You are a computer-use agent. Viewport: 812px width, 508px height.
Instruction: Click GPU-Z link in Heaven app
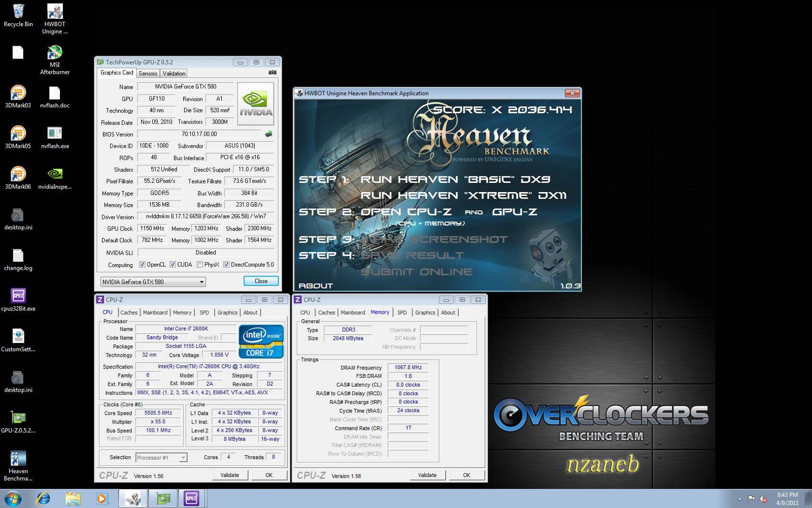coord(515,212)
